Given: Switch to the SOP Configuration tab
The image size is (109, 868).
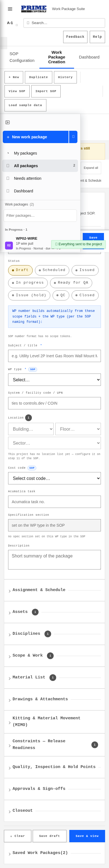Looking at the screenshot, I should click(x=22, y=57).
